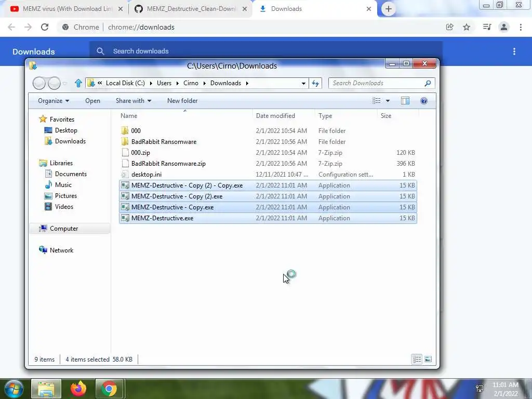The height and width of the screenshot is (399, 532).
Task: Switch to large icons view in status bar
Action: click(428, 359)
